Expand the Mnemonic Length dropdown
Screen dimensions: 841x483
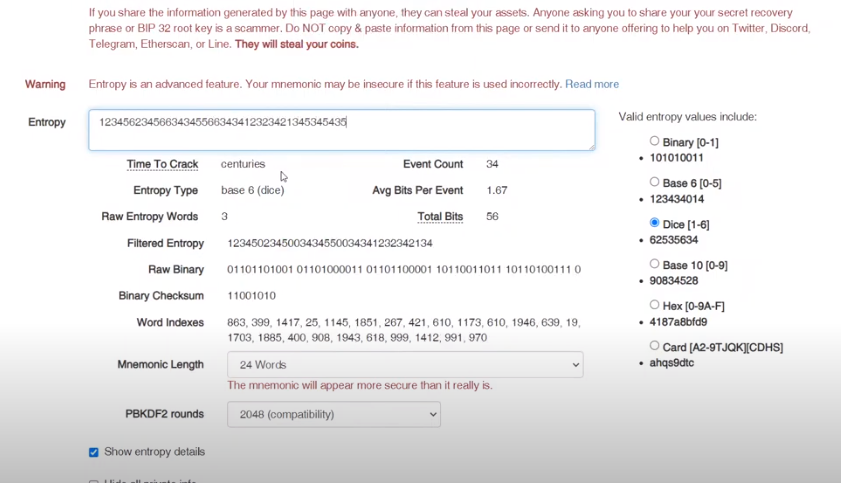(x=405, y=365)
